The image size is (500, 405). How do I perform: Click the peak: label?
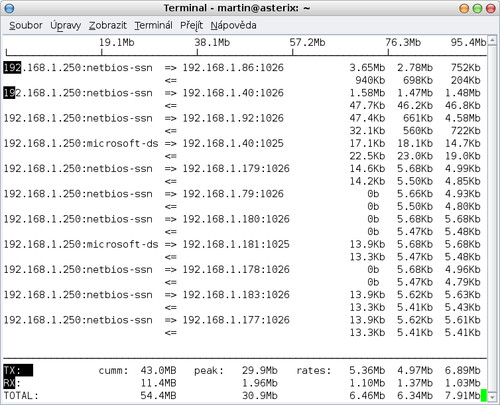point(209,371)
